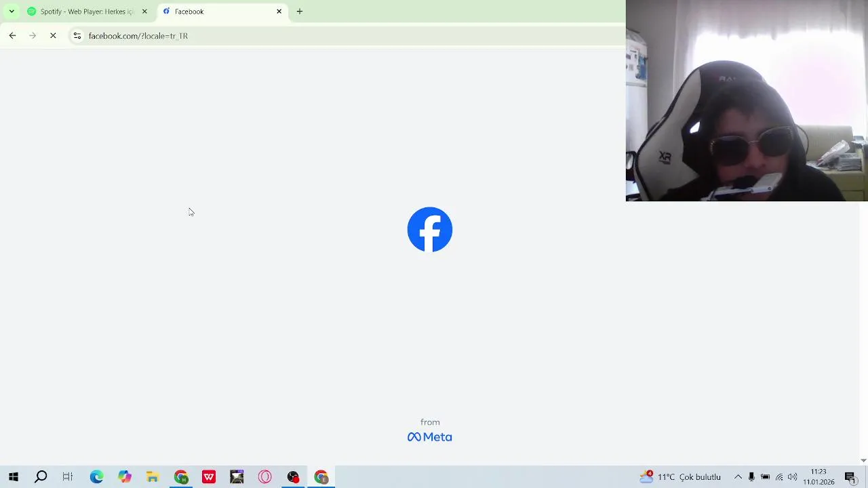Open Task View on the taskbar
This screenshot has height=488, width=868.
click(68, 477)
